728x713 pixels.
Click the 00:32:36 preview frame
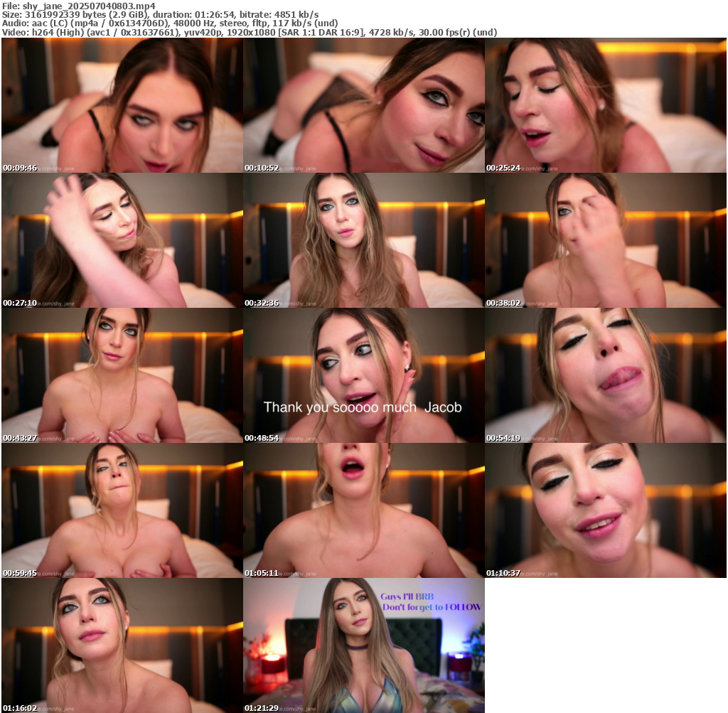(363, 240)
